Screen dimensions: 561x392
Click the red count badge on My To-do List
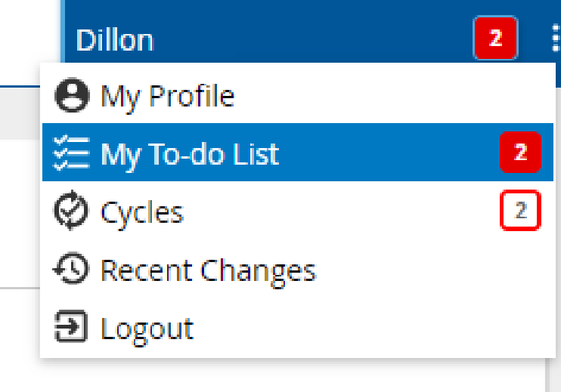pyautogui.click(x=520, y=153)
